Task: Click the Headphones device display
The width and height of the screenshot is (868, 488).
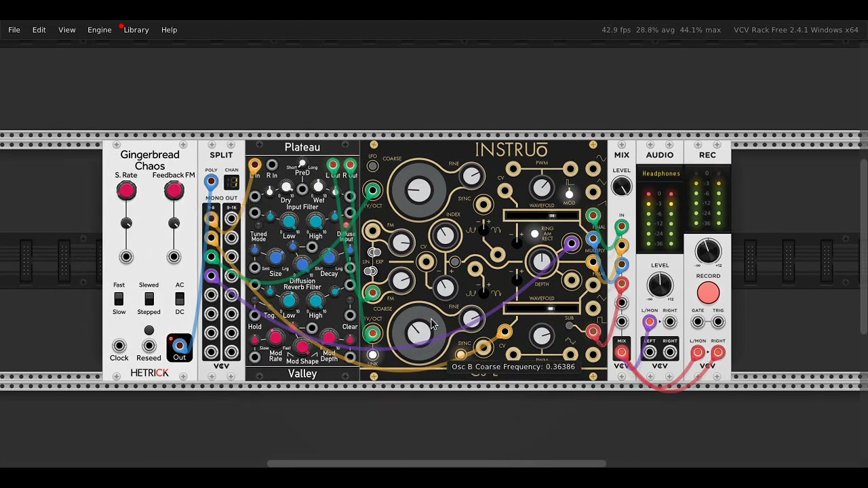Action: (660, 174)
